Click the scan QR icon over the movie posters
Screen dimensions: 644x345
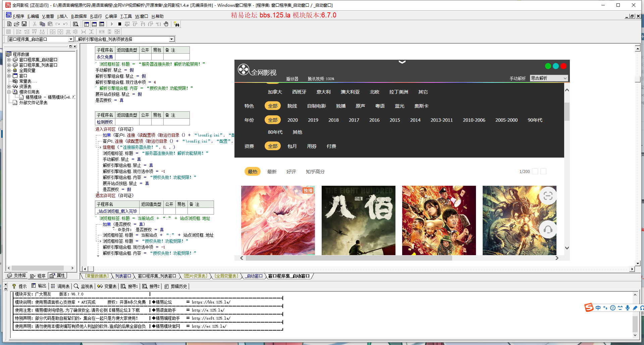coord(548,196)
